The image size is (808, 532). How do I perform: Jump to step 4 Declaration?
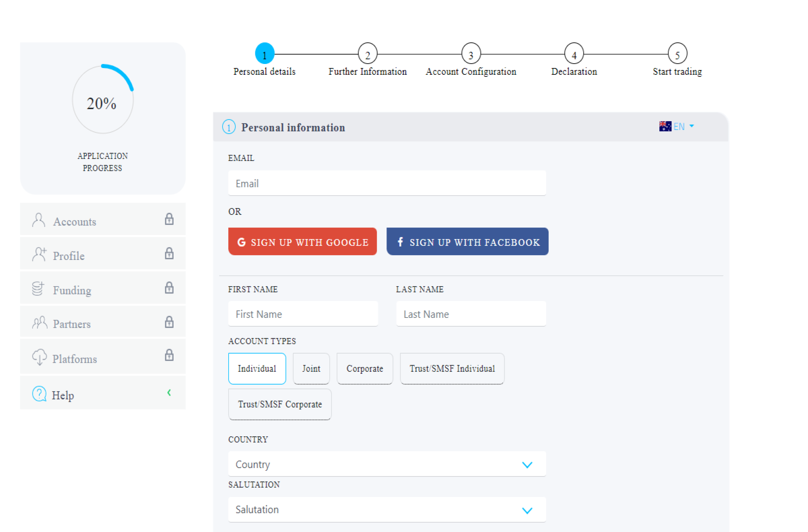point(574,54)
